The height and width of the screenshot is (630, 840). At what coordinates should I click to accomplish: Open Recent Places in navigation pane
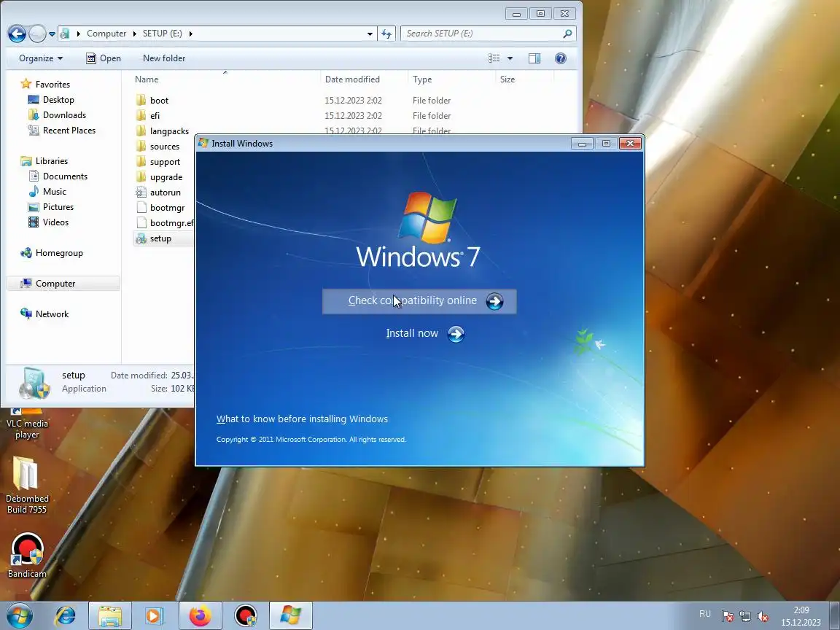coord(69,131)
